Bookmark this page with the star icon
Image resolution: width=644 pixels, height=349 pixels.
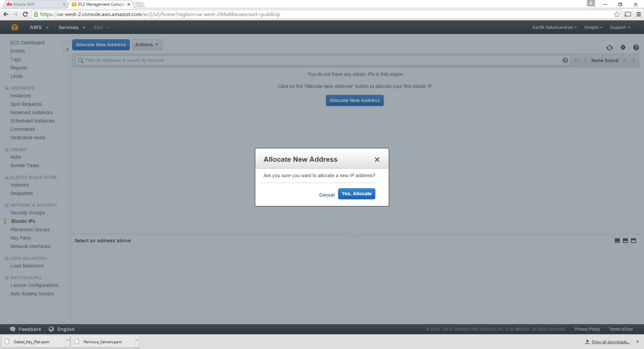617,14
